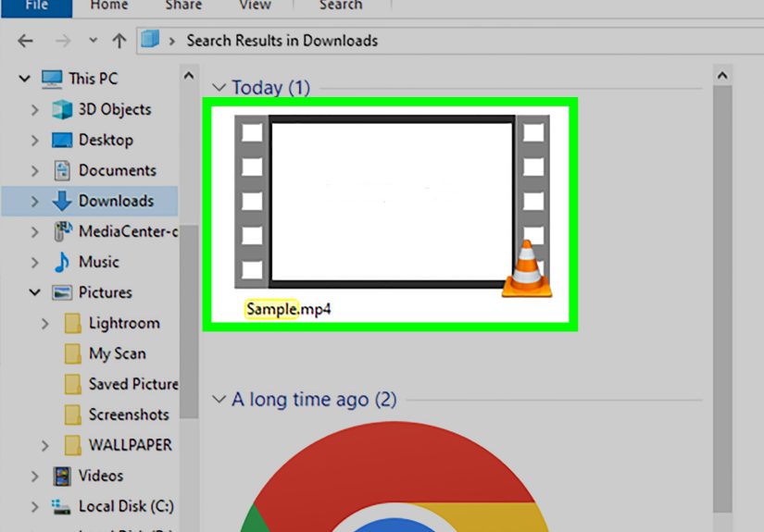Image resolution: width=764 pixels, height=532 pixels.
Task: Select the View ribbon tab
Action: 255,6
